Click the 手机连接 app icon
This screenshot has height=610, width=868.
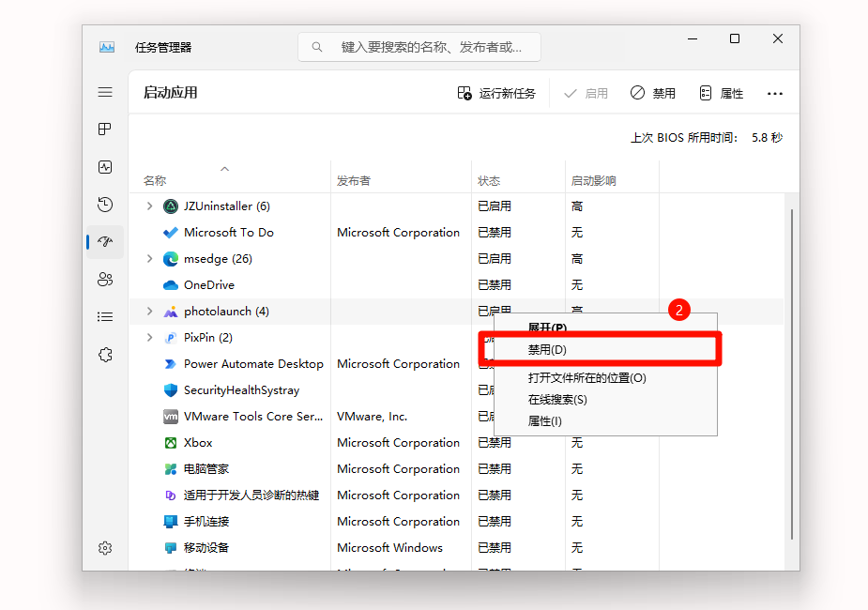point(171,522)
